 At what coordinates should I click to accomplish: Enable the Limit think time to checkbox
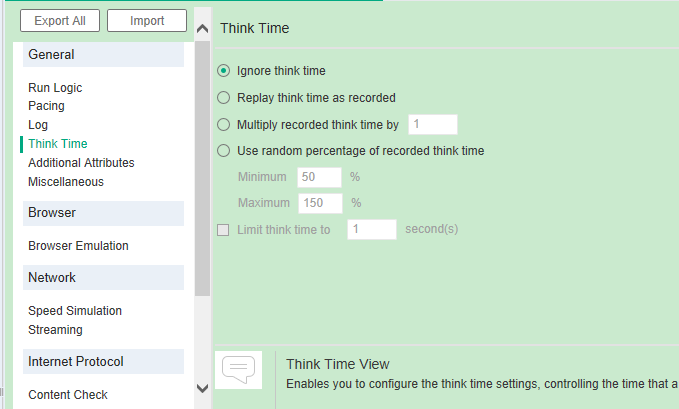223,230
